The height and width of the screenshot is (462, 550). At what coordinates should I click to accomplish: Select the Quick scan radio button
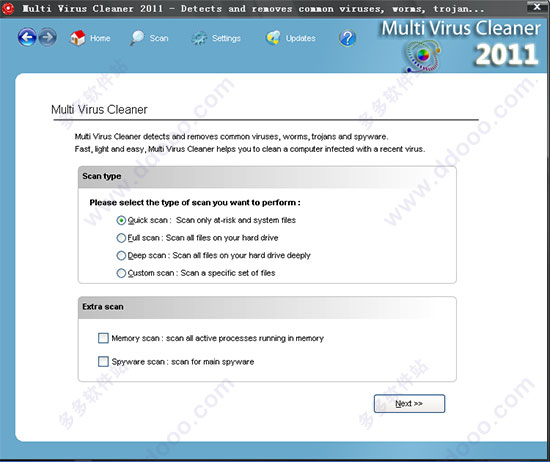121,220
